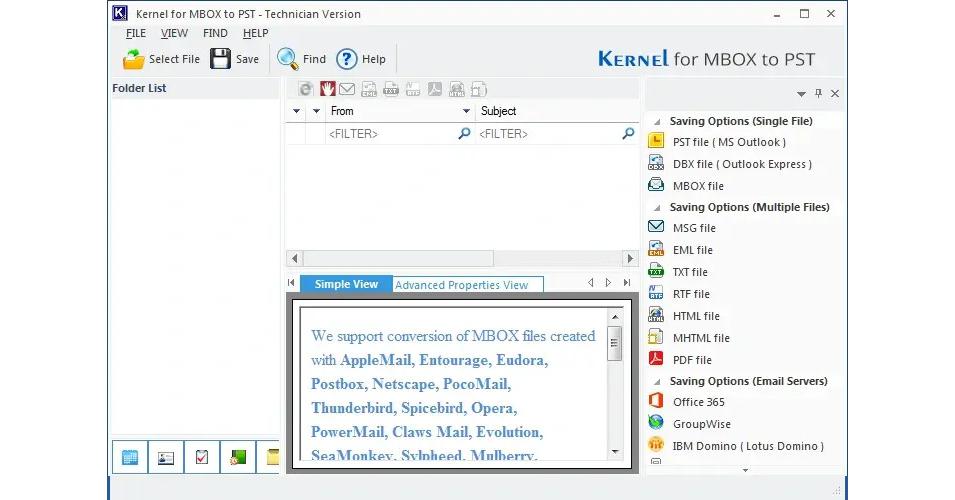Go to the previous tab arrow
This screenshot has height=500, width=955.
[590, 283]
